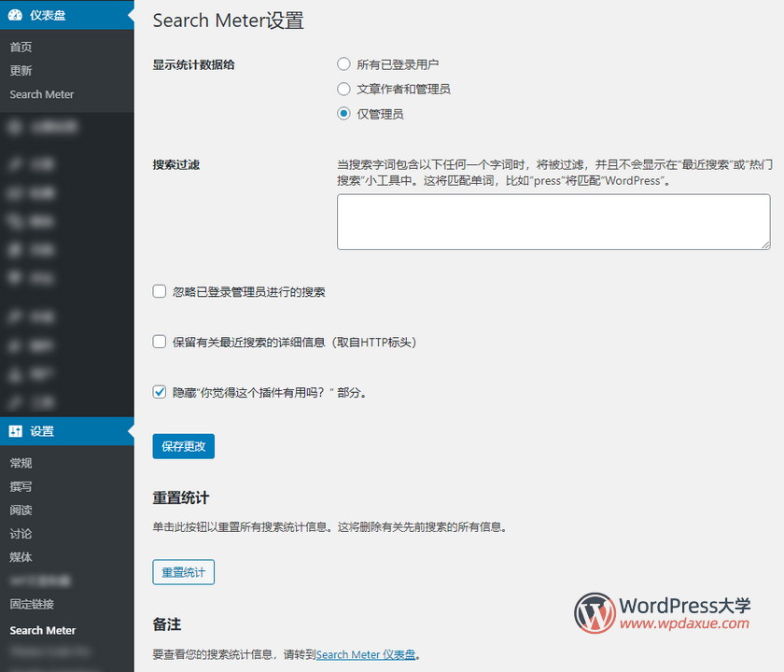Choose the 文章作者和管理员 radio option
The height and width of the screenshot is (672, 784).
(x=344, y=90)
